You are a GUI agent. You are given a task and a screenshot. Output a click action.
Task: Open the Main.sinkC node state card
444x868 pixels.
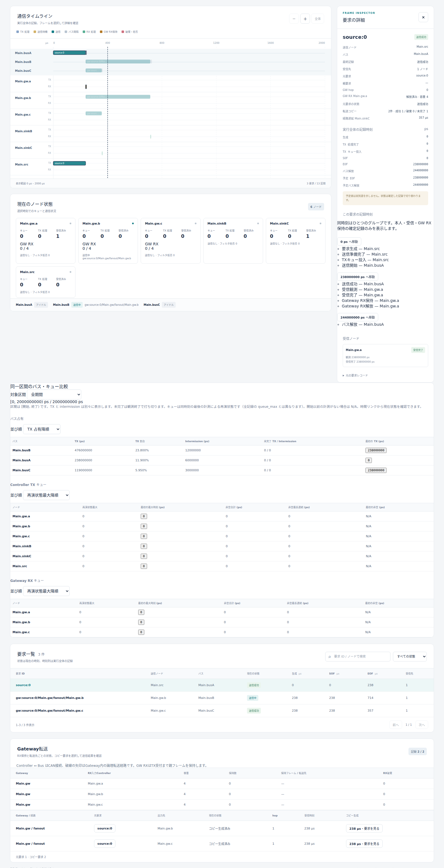point(296,241)
